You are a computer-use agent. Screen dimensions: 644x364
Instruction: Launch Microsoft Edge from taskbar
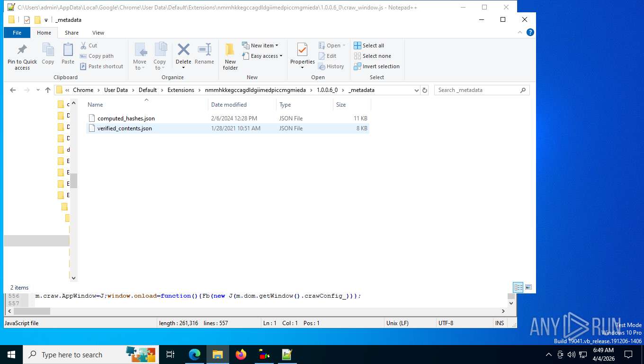tap(195, 355)
